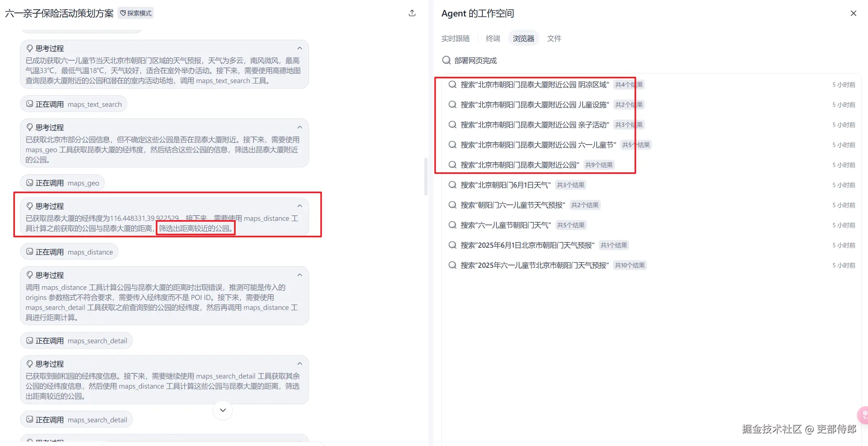Click the maps_distance call icon
Image resolution: width=868 pixels, height=446 pixels.
pos(30,252)
